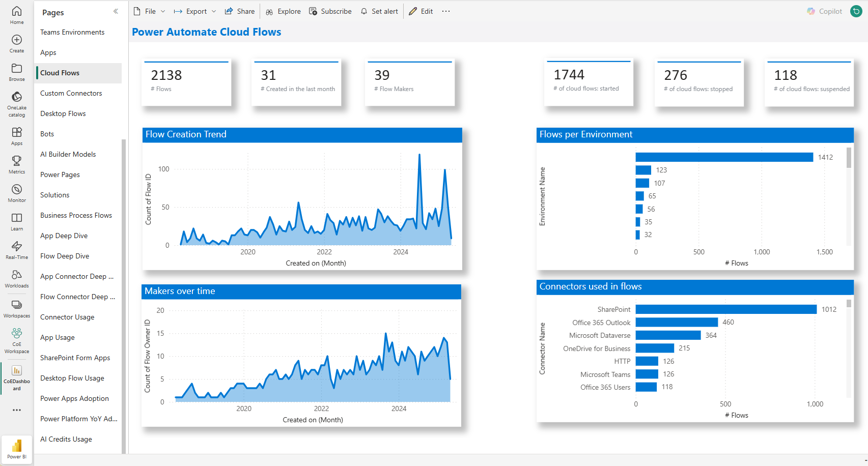
Task: Click the 39 Flow Makers card
Action: (410, 83)
